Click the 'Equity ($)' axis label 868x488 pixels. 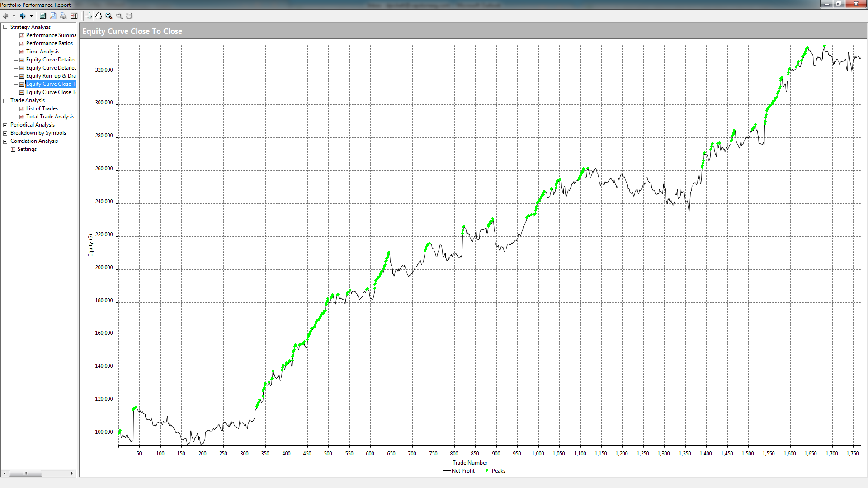pyautogui.click(x=90, y=245)
